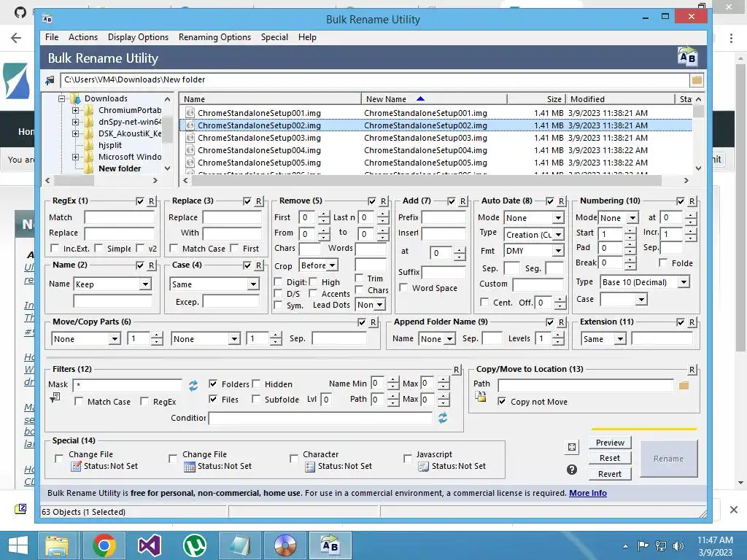
Task: Enable the Inc.Ext. checkbox in RegEx
Action: 55,248
